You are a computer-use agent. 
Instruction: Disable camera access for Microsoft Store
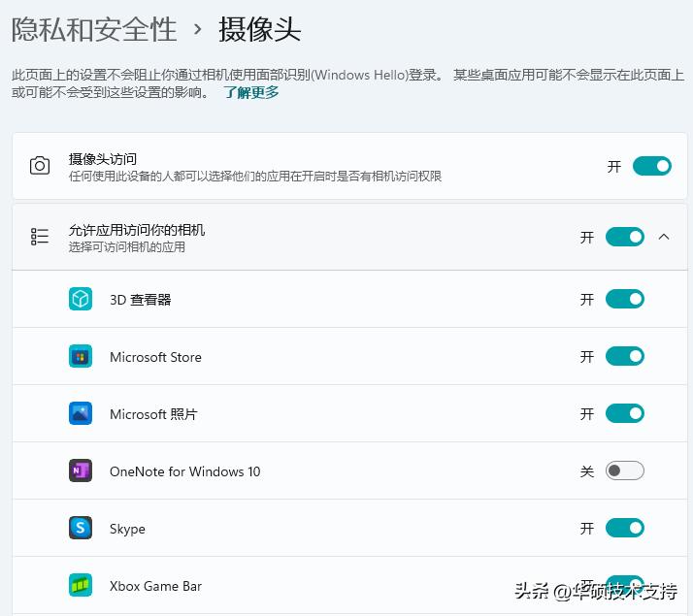point(625,356)
